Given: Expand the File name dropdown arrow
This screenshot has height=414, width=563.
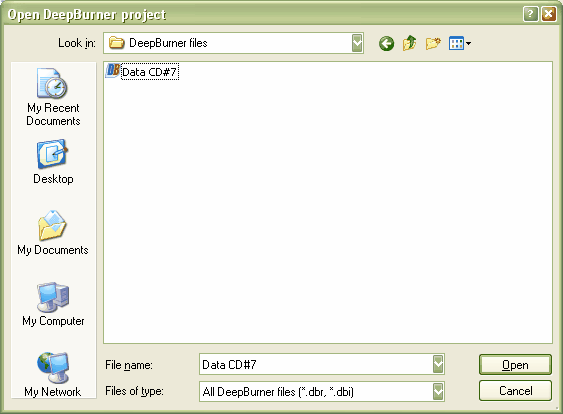Looking at the screenshot, I should [x=438, y=364].
